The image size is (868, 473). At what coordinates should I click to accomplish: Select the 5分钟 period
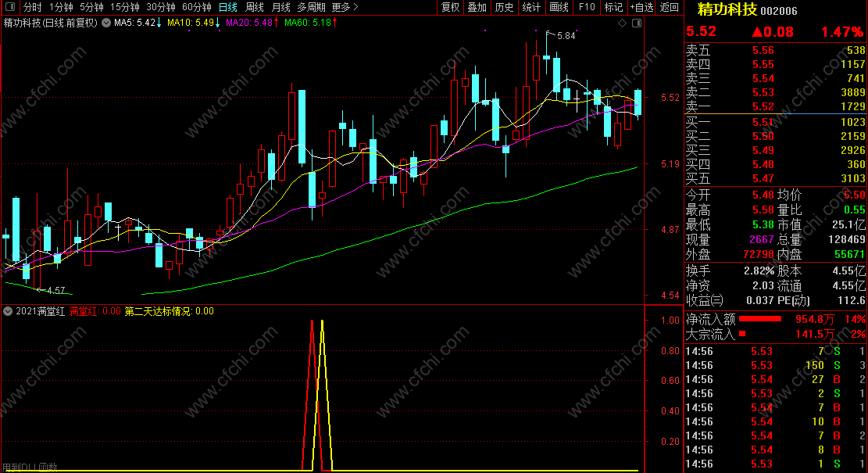[91, 7]
